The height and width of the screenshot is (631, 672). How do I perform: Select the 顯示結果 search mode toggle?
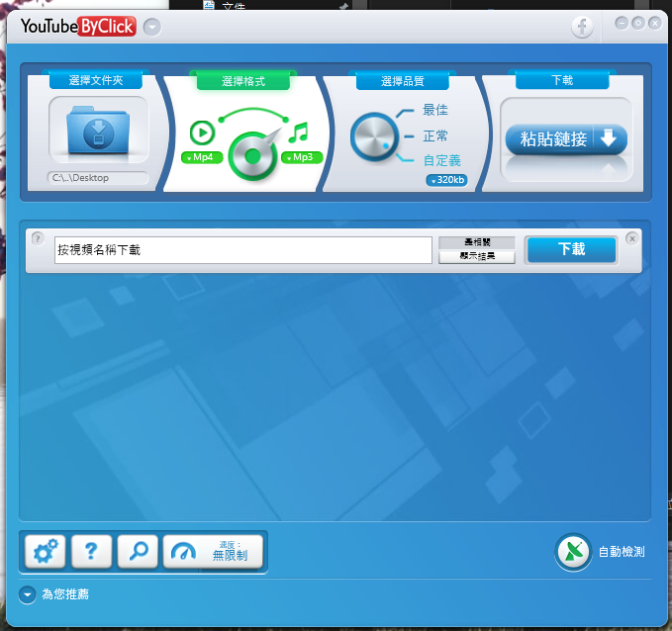(x=477, y=256)
